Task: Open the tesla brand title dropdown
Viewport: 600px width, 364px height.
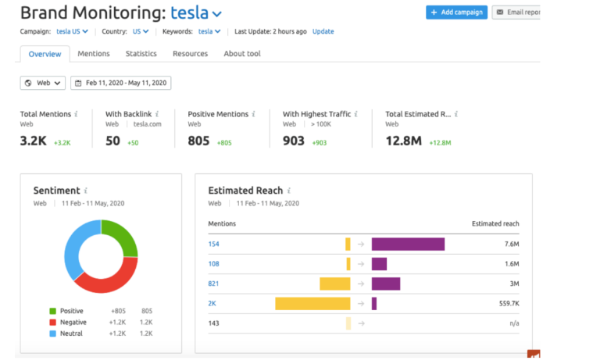Action: [196, 13]
